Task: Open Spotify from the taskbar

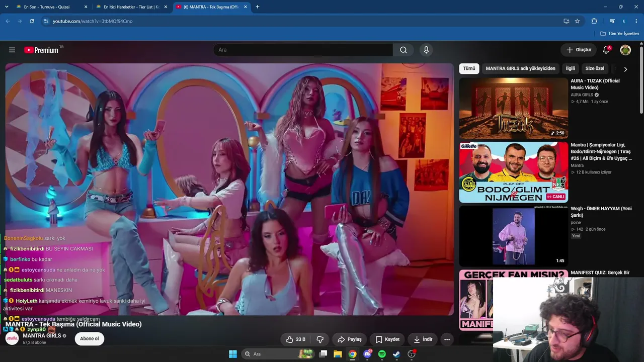Action: point(382,354)
